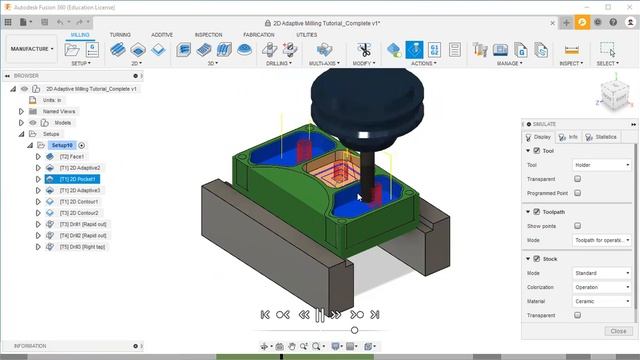Step to the next operation
The width and height of the screenshot is (640, 360).
357,315
